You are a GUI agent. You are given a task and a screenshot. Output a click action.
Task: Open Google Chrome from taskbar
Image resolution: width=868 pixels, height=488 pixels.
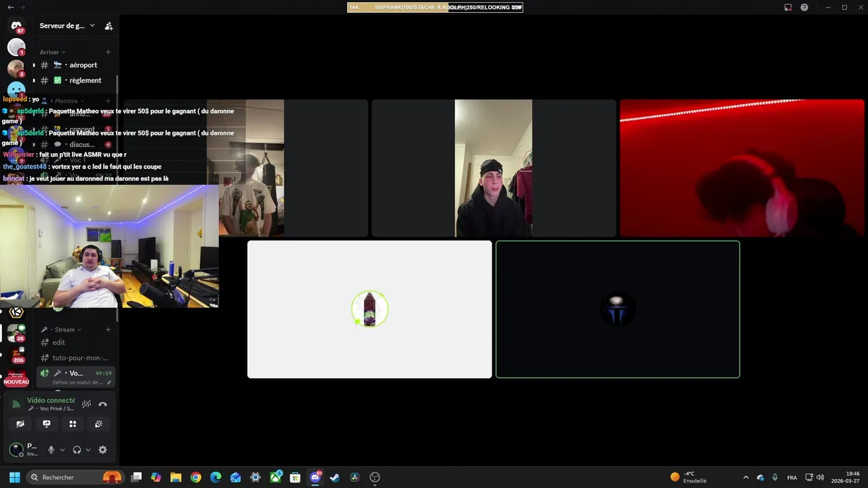coord(196,477)
